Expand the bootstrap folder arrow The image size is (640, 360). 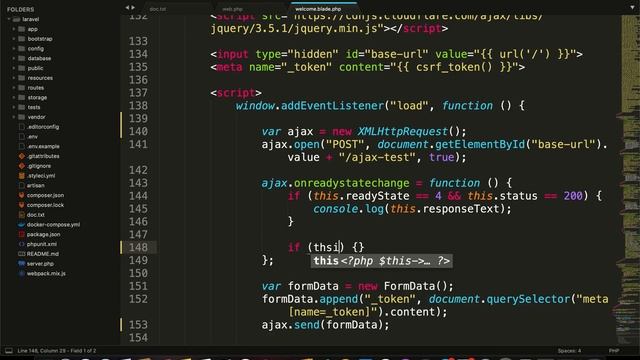(14, 39)
